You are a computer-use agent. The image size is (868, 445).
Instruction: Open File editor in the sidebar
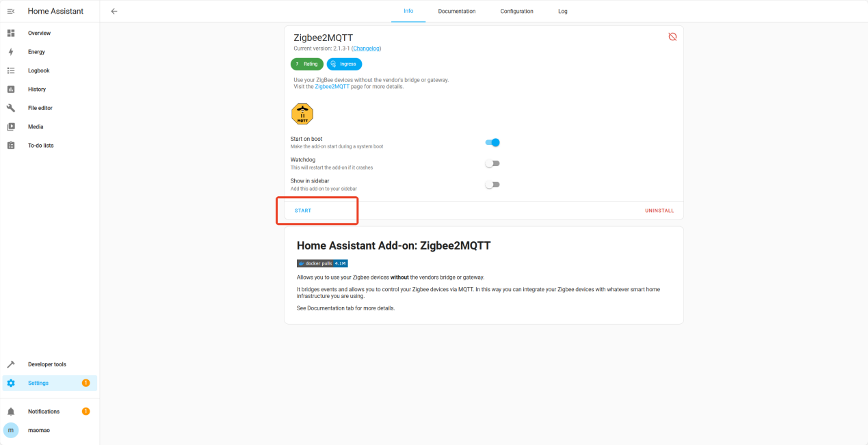coord(50,108)
